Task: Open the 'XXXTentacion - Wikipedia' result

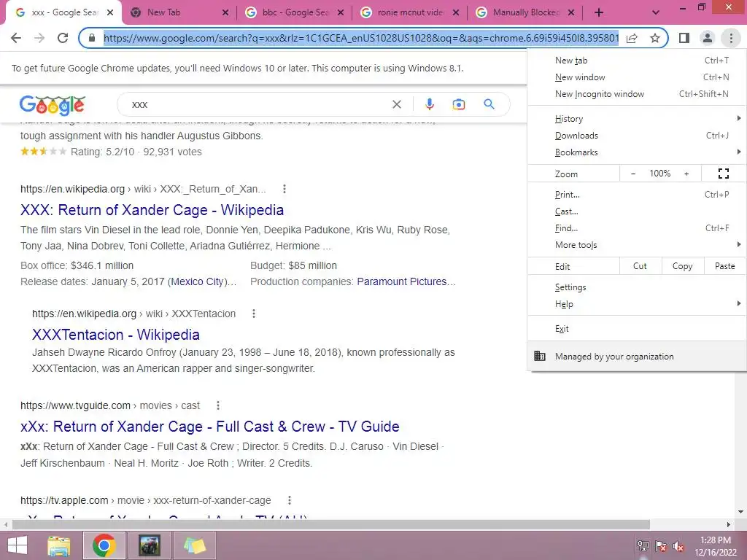Action: tap(116, 334)
